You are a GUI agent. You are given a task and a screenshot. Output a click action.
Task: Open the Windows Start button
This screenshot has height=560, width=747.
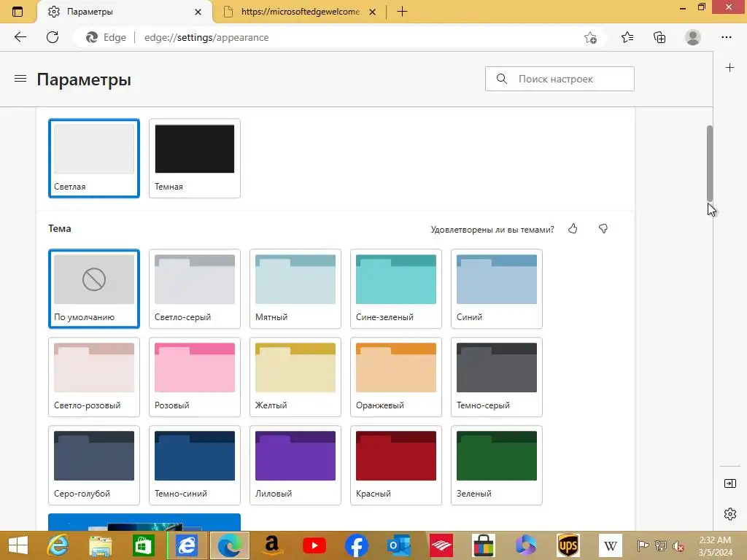(18, 545)
